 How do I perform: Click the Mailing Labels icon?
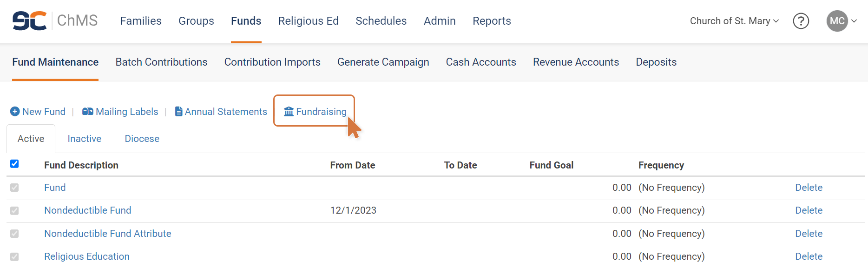click(87, 111)
